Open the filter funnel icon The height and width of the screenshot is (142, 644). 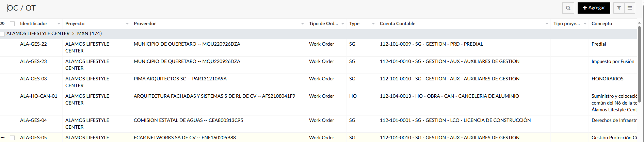point(619,8)
